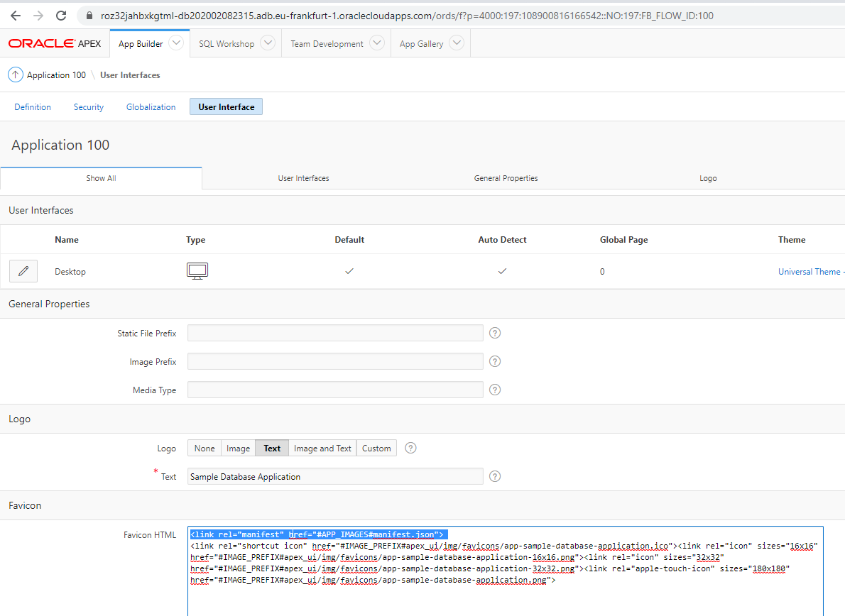This screenshot has height=616, width=845.
Task: Select the Show All region tab
Action: 102,178
